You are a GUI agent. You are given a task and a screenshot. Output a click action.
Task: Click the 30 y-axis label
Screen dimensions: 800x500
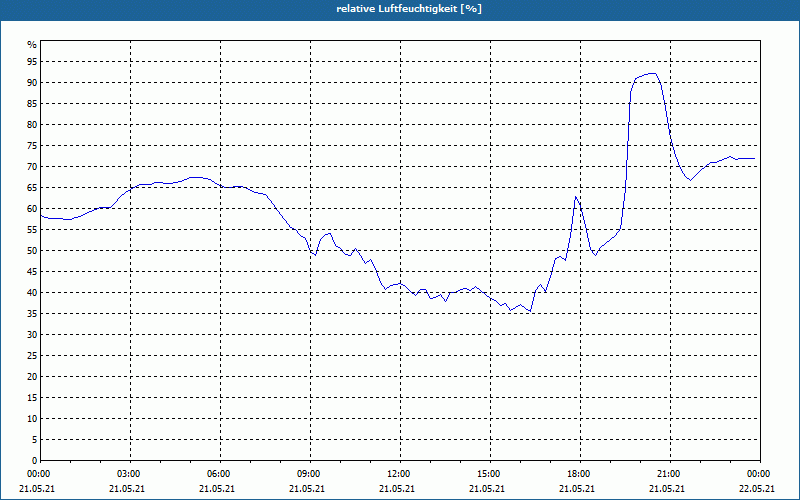pyautogui.click(x=32, y=335)
